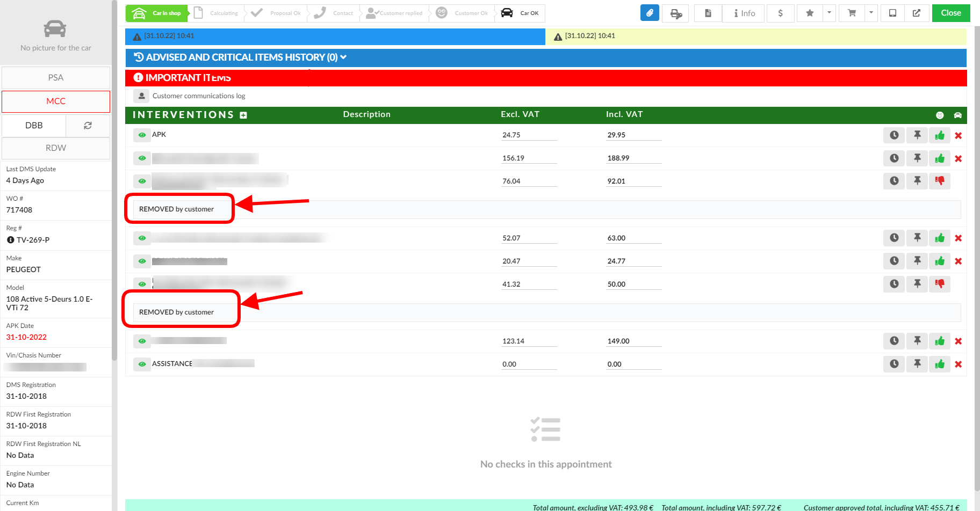Click the shopping cart icon
The width and height of the screenshot is (980, 511).
tap(852, 13)
